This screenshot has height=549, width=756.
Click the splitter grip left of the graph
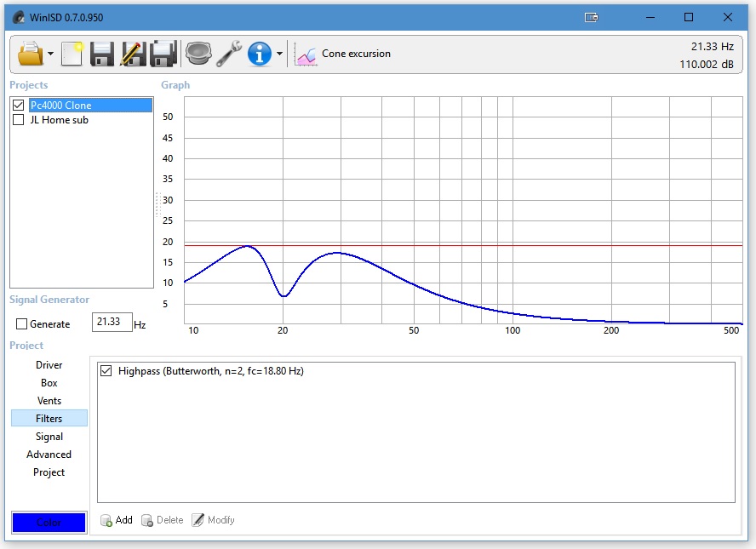(x=157, y=205)
